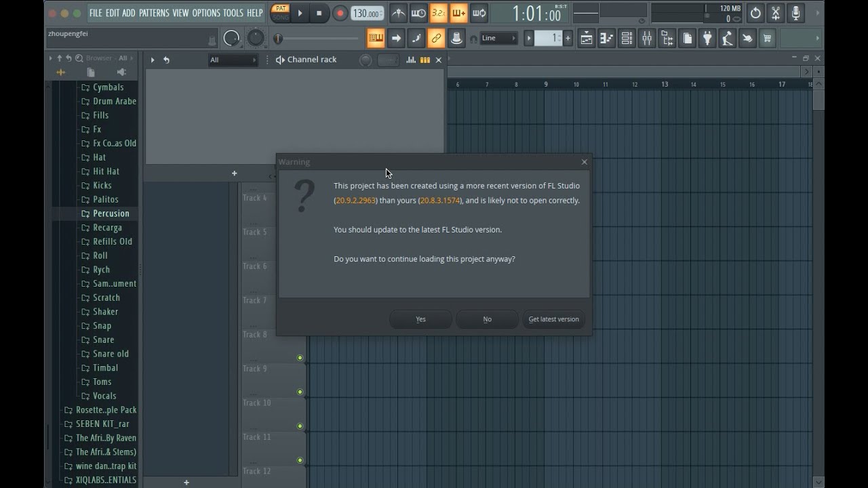This screenshot has height=488, width=868.
Task: Open the Vocals folder
Action: [x=98, y=396]
